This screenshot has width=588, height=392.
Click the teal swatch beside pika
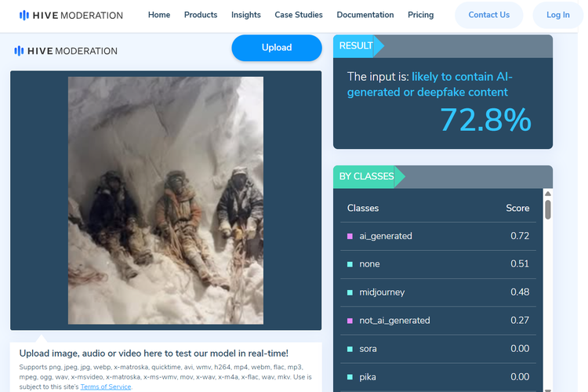click(350, 377)
